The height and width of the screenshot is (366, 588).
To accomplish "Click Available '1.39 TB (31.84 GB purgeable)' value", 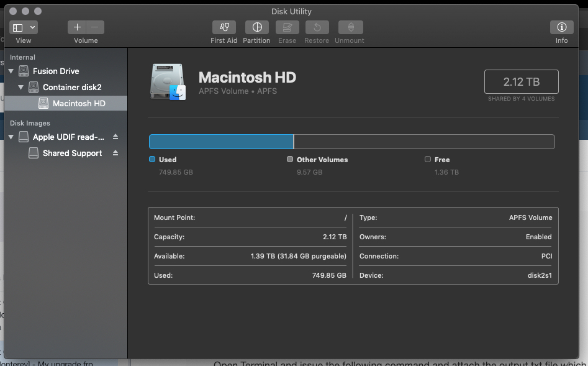I will pyautogui.click(x=299, y=257).
